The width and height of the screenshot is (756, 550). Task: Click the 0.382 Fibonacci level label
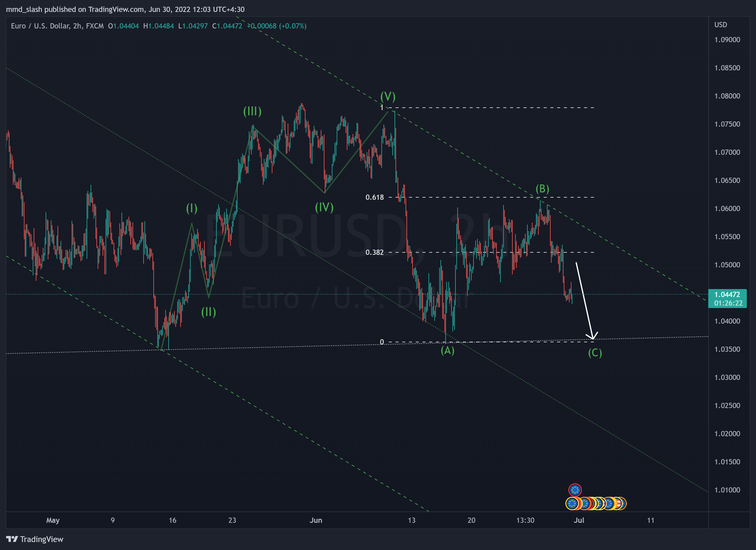(x=375, y=252)
